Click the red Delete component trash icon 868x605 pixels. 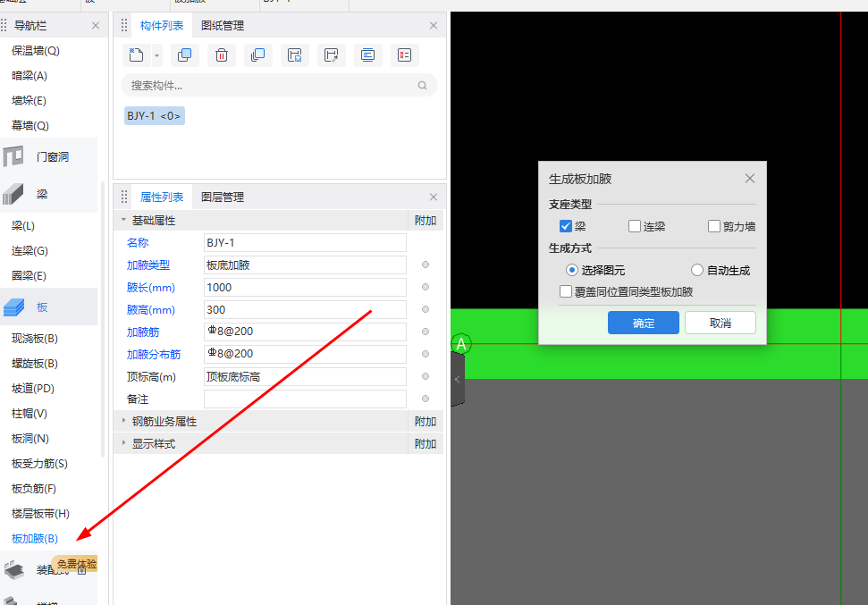pos(222,55)
